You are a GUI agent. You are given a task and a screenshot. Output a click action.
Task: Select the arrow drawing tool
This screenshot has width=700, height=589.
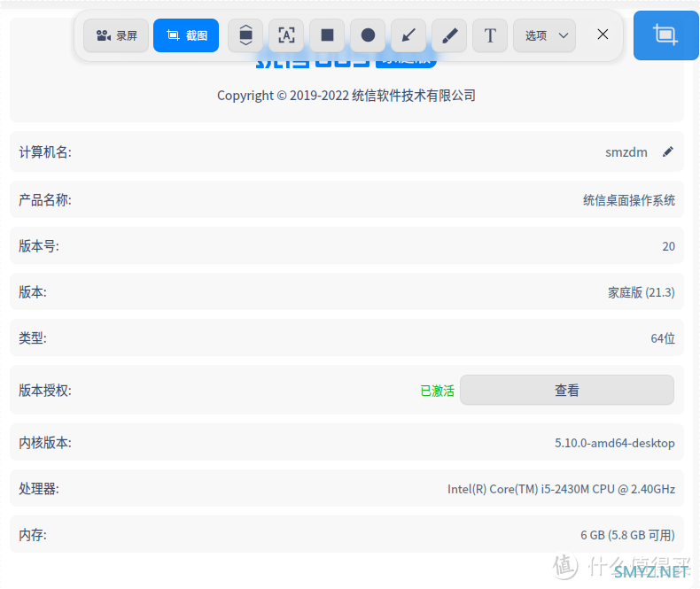pyautogui.click(x=408, y=35)
